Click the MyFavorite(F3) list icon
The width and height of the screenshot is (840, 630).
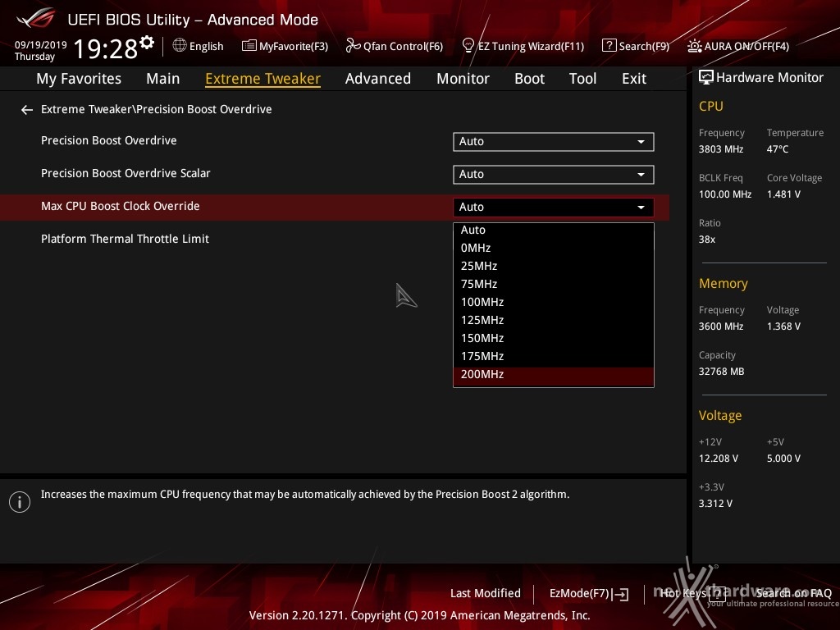click(249, 46)
